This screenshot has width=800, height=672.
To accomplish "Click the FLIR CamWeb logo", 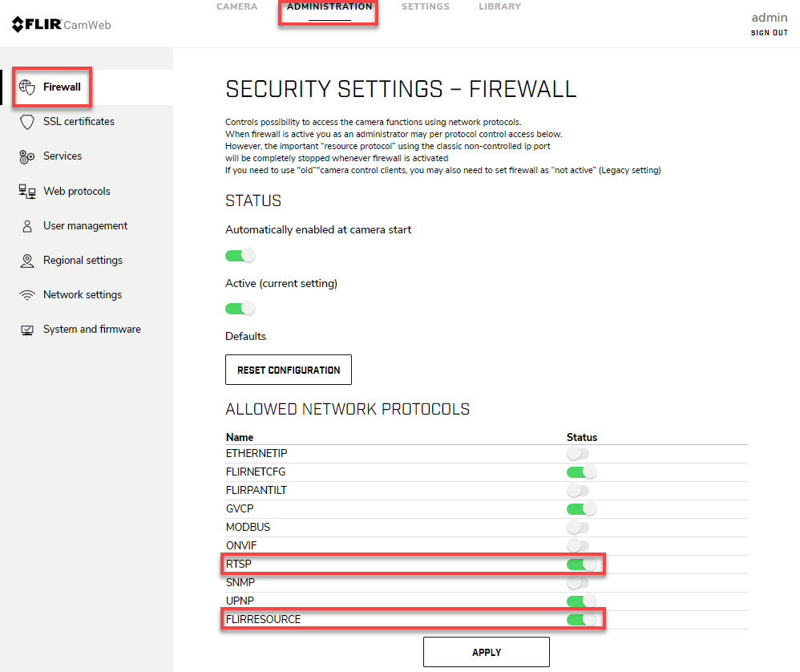I will 61,25.
